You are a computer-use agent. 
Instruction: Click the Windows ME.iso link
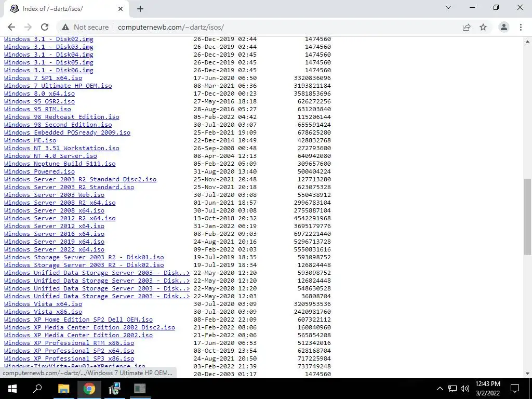(30, 140)
